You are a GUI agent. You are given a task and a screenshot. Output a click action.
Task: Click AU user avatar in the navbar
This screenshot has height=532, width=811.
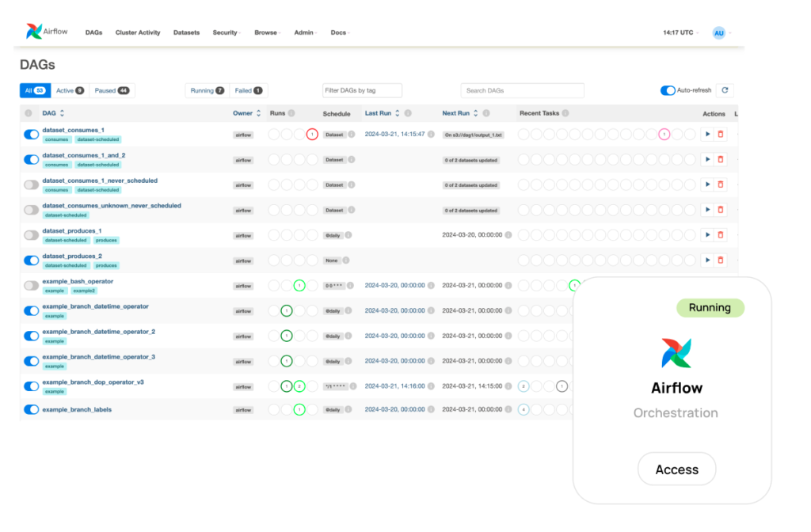pos(719,32)
